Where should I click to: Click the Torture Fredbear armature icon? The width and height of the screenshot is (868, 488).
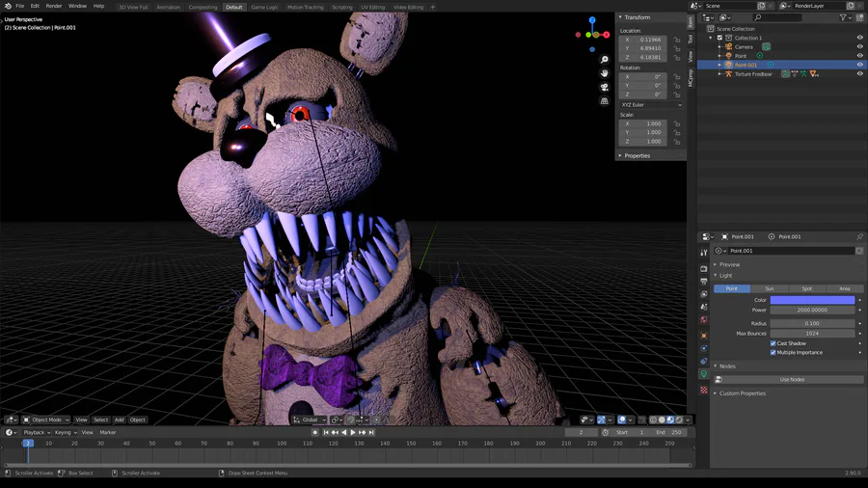[x=728, y=73]
